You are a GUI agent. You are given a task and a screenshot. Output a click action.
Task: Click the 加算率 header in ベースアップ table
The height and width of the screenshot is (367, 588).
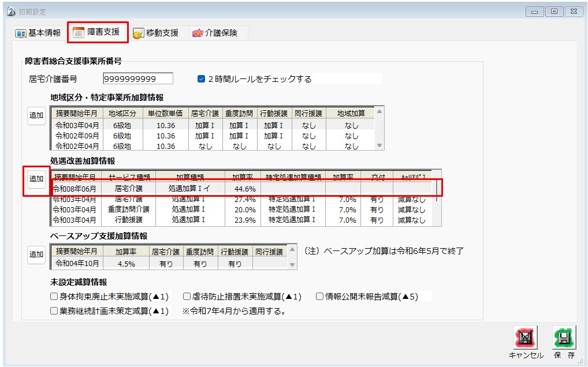pos(126,252)
